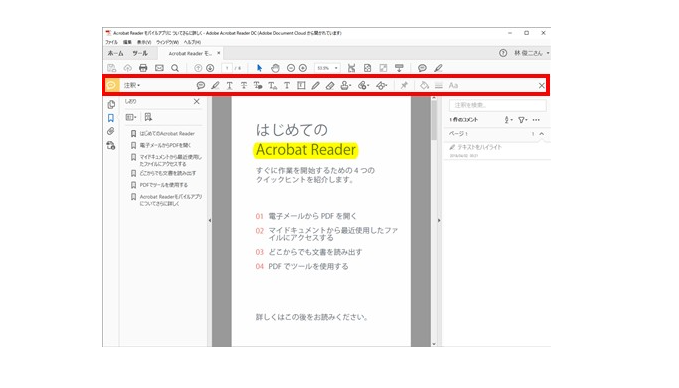679x388 pixels.
Task: Open the Stamp tool dropdown
Action: coord(346,85)
